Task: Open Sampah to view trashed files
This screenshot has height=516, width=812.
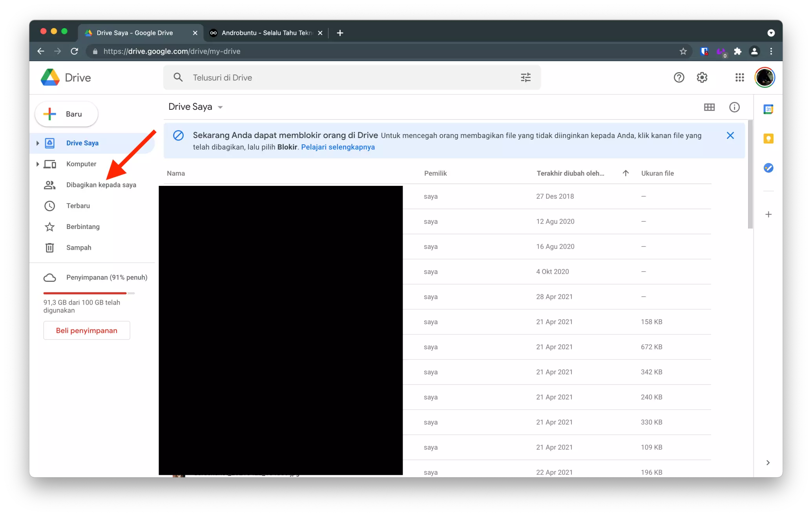Action: [x=78, y=247]
